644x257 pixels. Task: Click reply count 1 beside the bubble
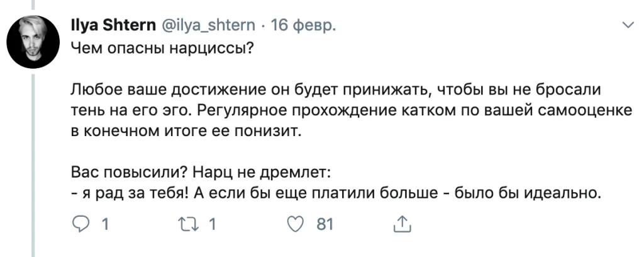tap(104, 224)
